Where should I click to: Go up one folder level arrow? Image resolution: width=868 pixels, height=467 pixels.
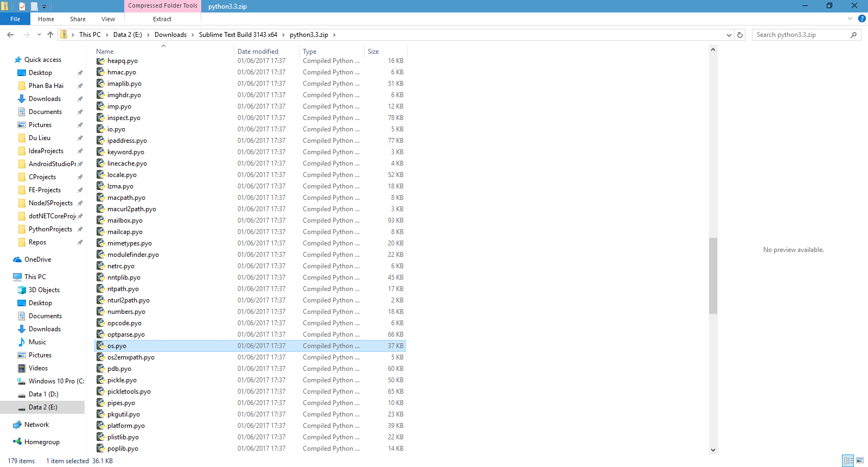pyautogui.click(x=50, y=35)
